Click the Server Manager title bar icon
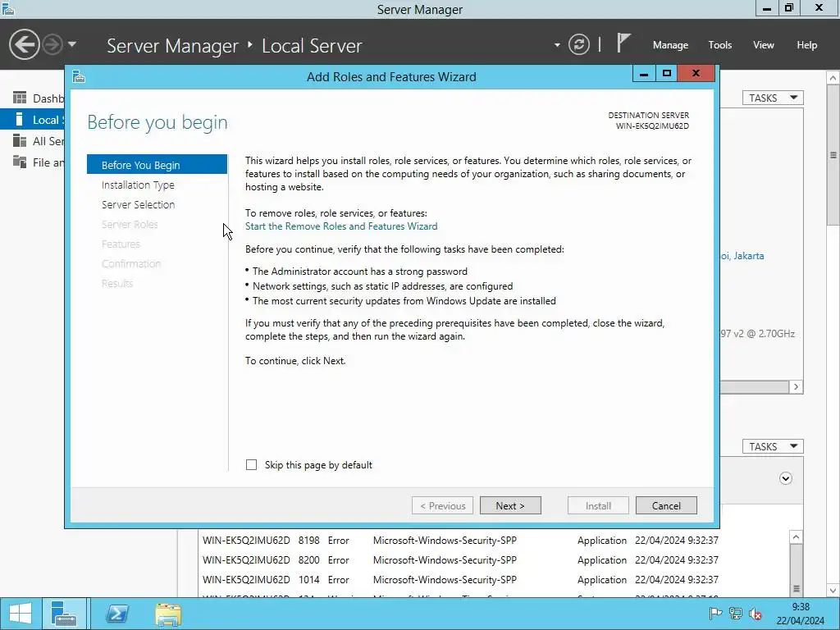 pos(8,8)
